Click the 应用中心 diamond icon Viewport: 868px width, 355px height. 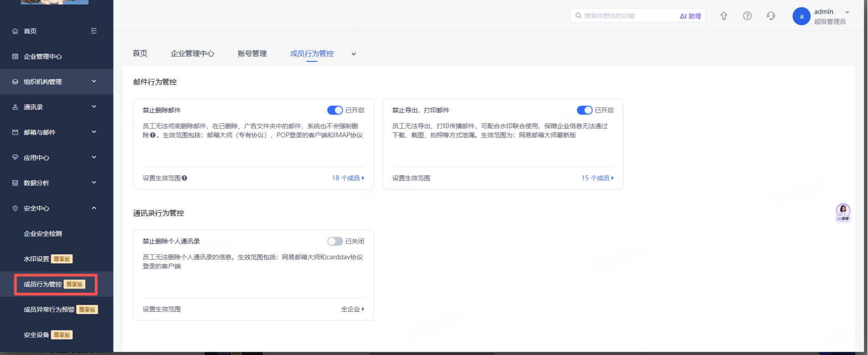15,158
